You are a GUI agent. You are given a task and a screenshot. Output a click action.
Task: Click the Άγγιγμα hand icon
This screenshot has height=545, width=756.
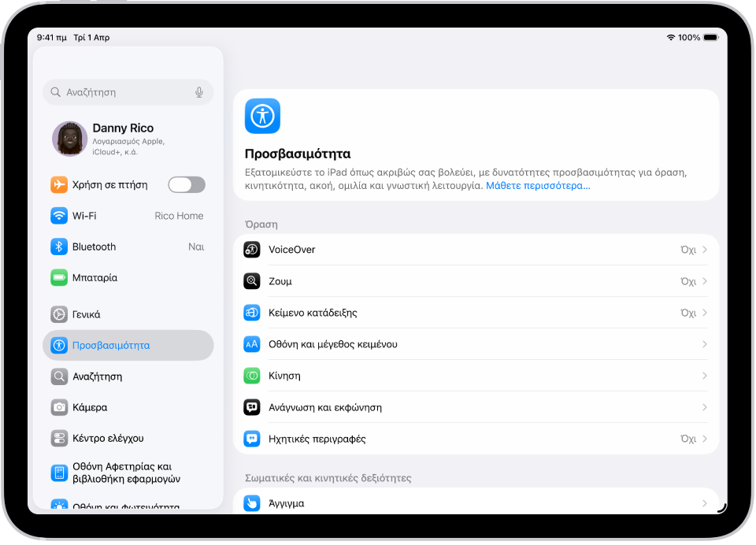pos(252,503)
